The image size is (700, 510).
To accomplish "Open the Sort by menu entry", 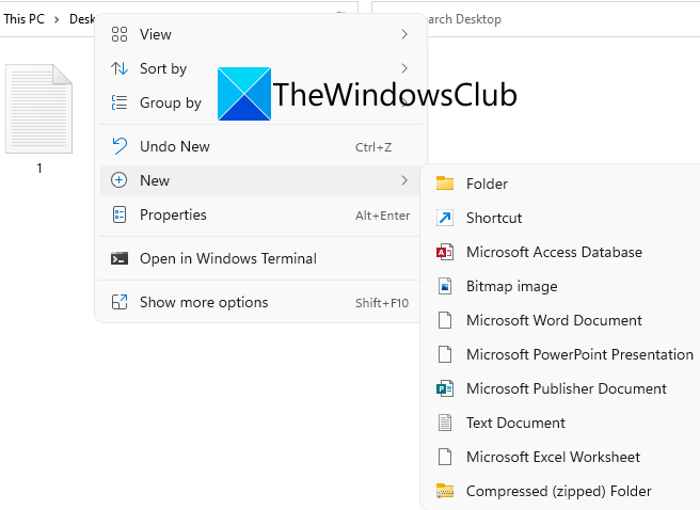I will [x=261, y=68].
